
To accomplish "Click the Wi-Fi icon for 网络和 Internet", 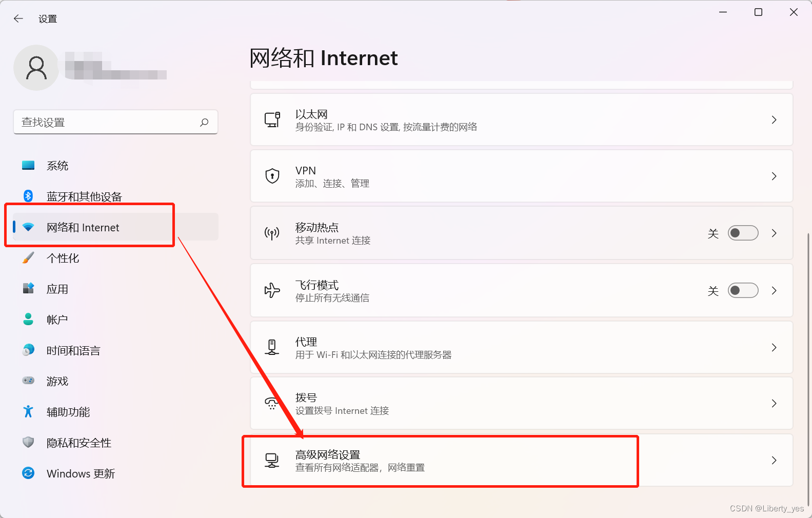I will tap(28, 227).
